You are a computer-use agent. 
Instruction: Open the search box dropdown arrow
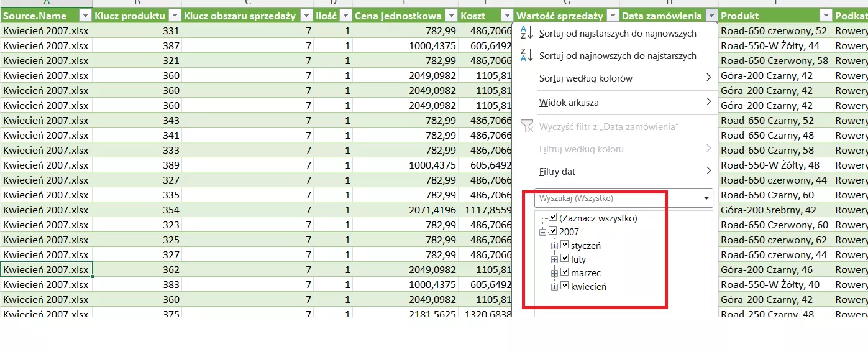coord(706,198)
